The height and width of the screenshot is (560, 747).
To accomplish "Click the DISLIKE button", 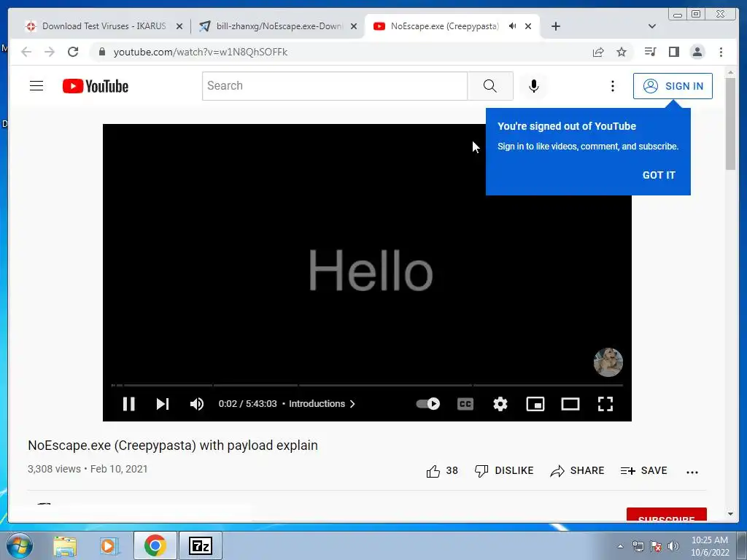I will click(504, 471).
